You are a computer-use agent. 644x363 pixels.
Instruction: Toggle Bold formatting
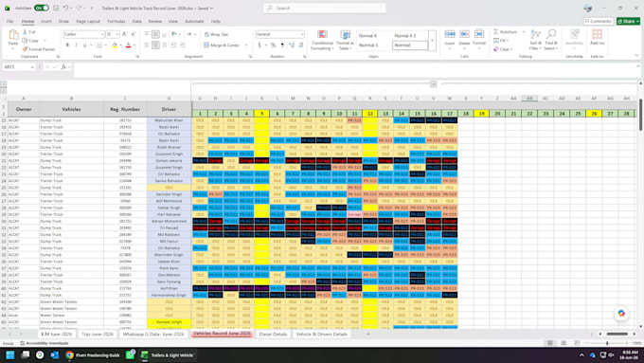[x=67, y=45]
